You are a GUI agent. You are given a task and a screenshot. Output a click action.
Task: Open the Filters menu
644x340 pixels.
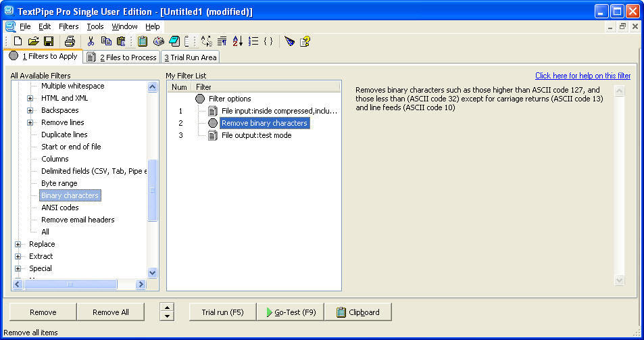coord(68,26)
